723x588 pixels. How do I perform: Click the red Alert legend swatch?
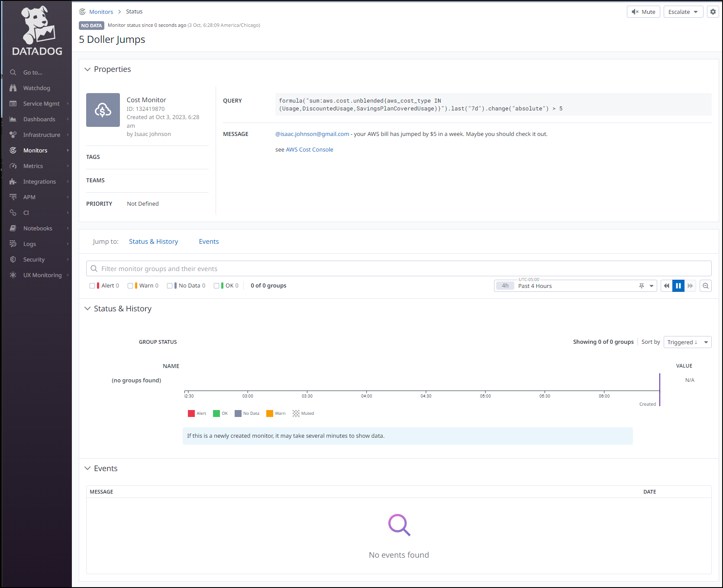click(191, 414)
